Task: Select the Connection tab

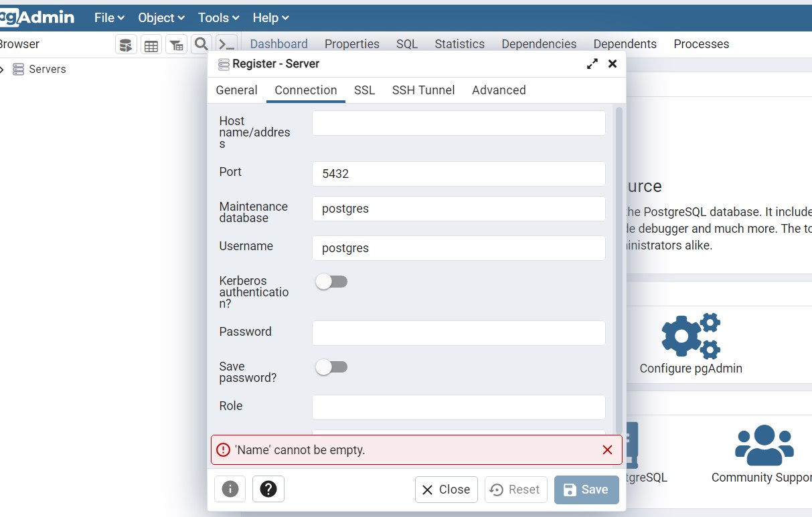Action: (306, 90)
